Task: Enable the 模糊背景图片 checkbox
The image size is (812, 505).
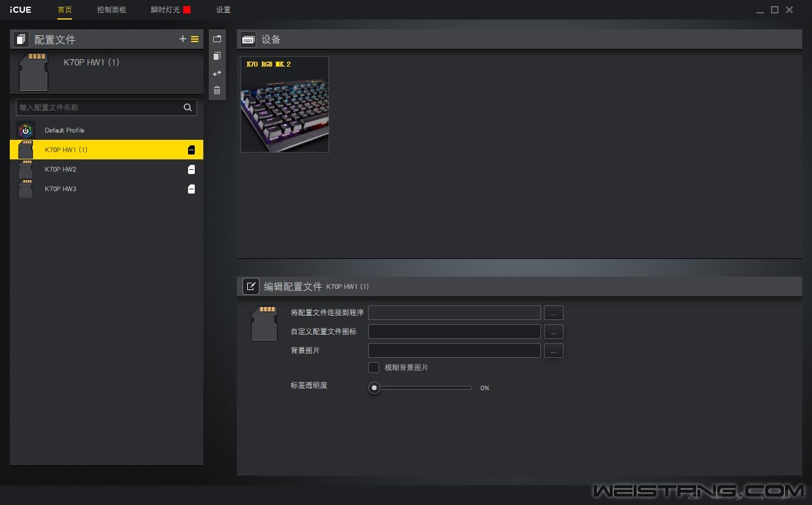Action: 374,368
